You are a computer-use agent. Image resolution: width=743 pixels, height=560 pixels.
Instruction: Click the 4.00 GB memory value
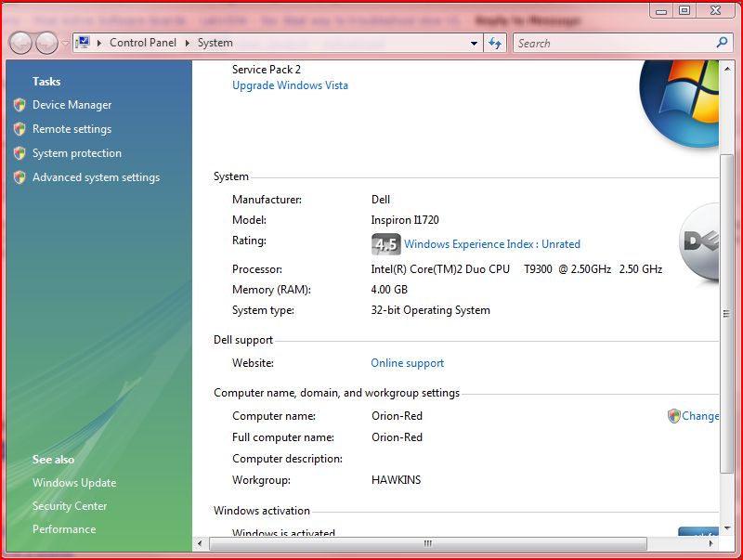(389, 290)
